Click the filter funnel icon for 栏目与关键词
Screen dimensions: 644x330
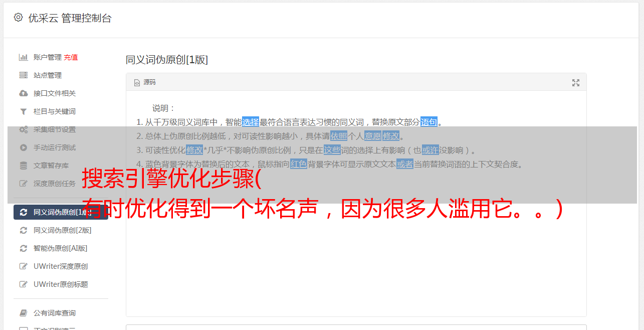[23, 111]
